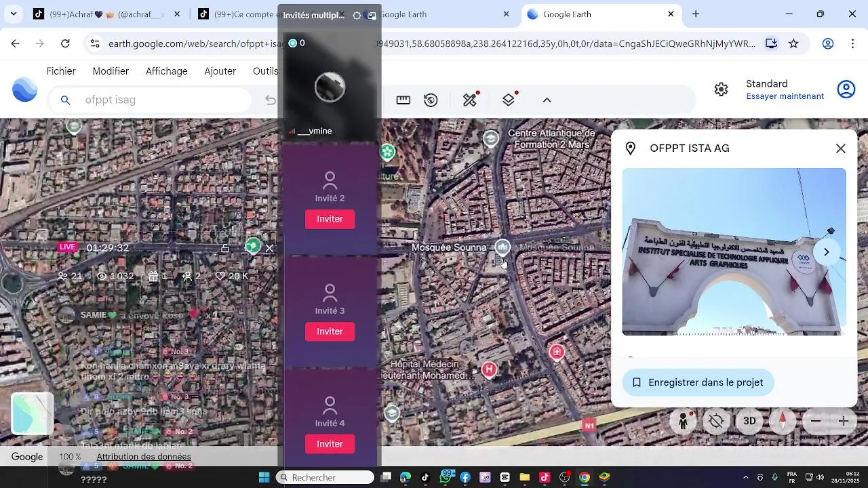Open Google Earth settings gear

point(722,89)
